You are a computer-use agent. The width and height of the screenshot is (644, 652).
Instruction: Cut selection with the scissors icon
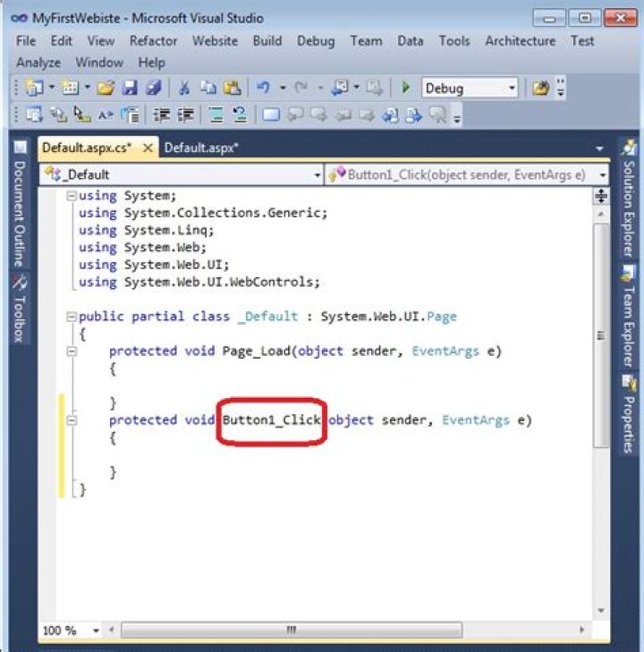click(184, 88)
